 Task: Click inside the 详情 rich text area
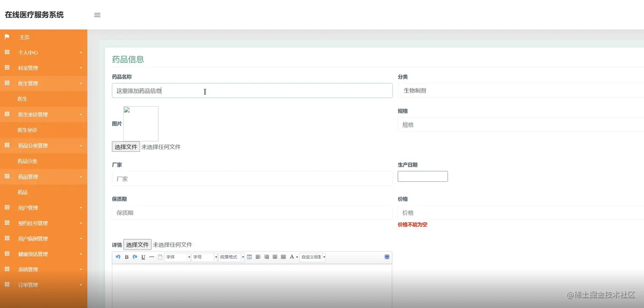252,285
